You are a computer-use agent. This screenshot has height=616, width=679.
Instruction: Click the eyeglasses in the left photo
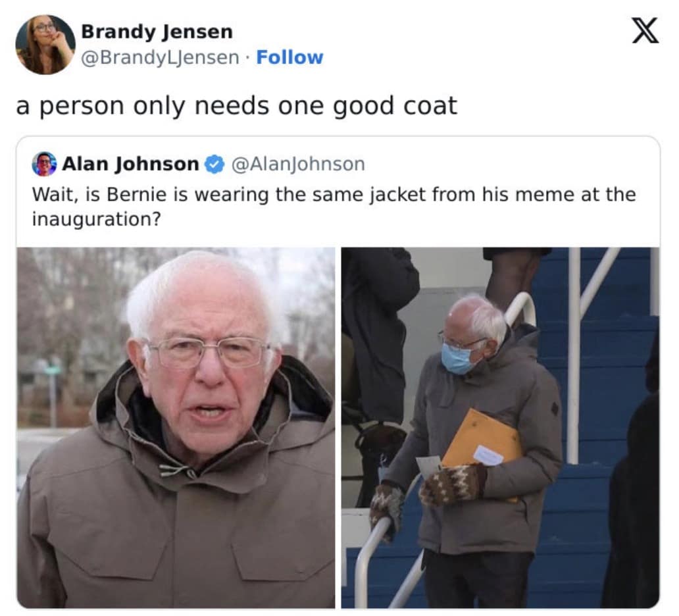(x=209, y=351)
